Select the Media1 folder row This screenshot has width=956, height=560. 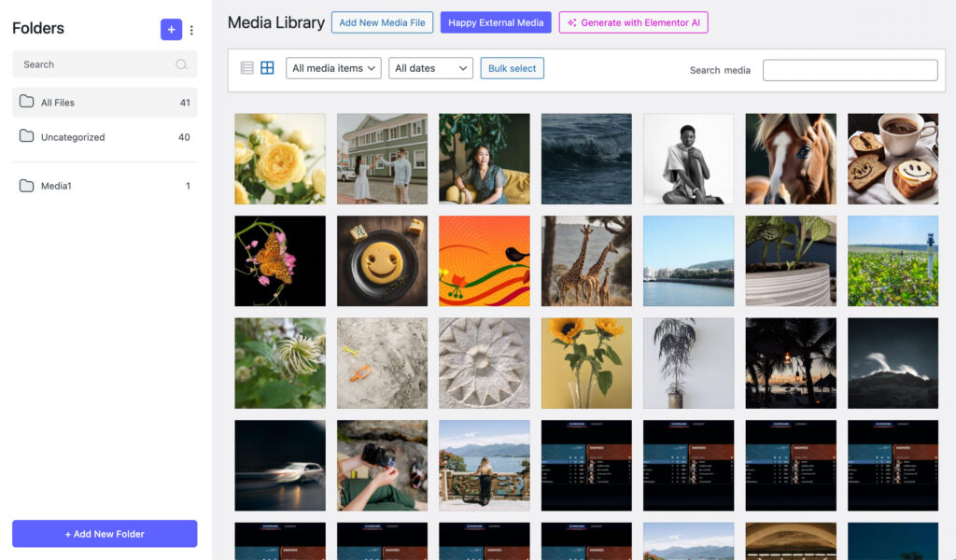point(105,186)
